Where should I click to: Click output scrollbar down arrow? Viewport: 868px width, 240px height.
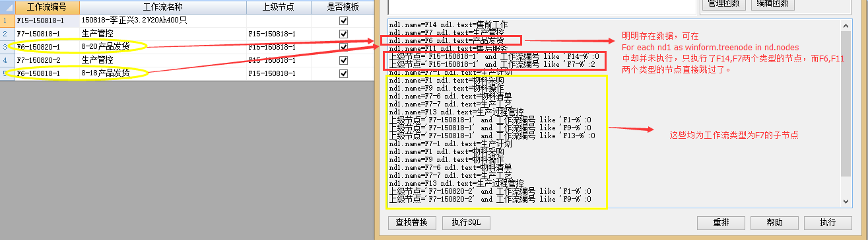[846, 201]
